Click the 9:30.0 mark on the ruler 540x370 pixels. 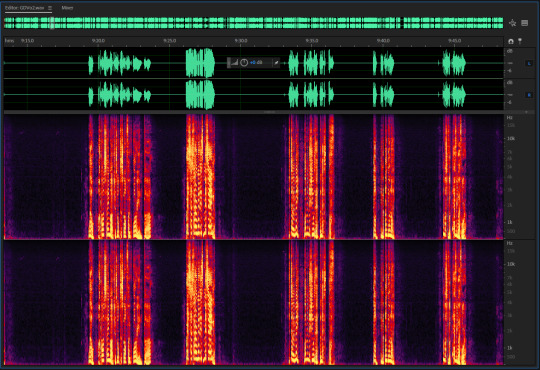(x=241, y=41)
